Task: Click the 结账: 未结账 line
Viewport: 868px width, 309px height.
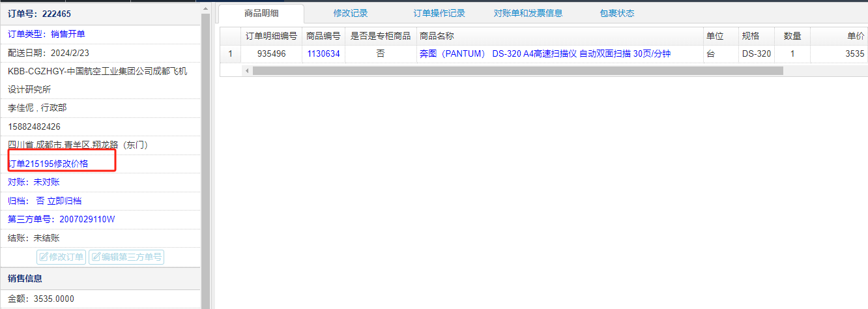Action: [x=34, y=238]
